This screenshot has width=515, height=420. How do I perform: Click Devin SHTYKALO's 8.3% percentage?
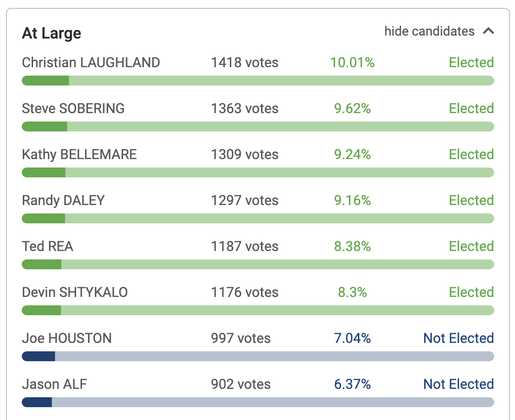coord(352,293)
